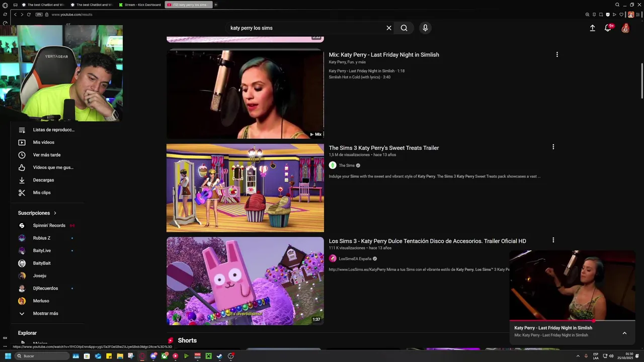The width and height of the screenshot is (644, 362).
Task: Open Listas de reproducción in sidebar
Action: click(47, 130)
